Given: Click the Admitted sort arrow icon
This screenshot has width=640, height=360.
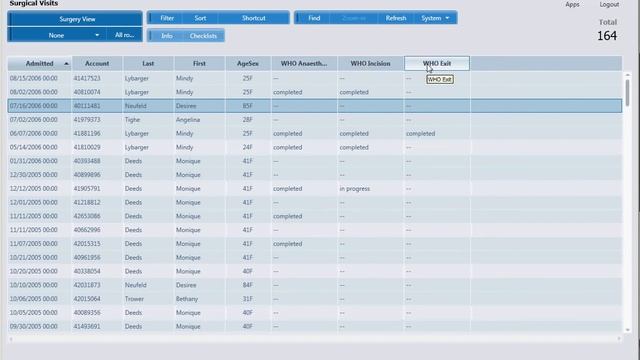Looking at the screenshot, I should (66, 64).
